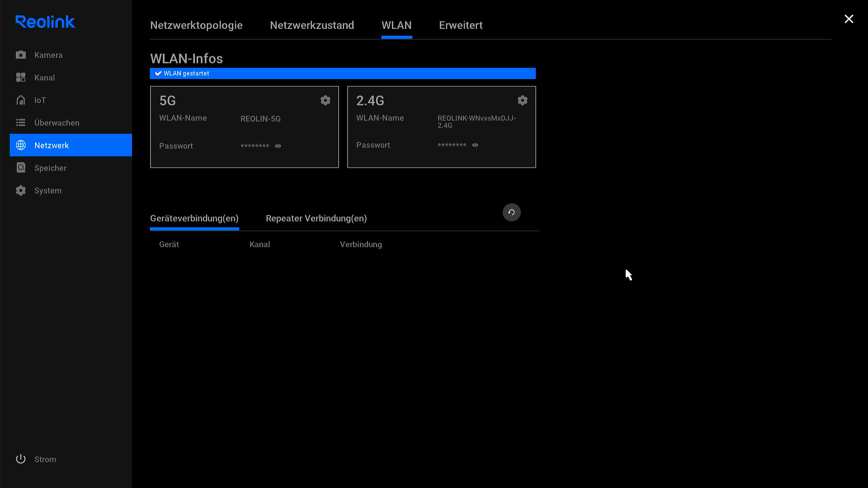Click the Passwort label in 2.4G card
This screenshot has width=868, height=488.
point(373,145)
